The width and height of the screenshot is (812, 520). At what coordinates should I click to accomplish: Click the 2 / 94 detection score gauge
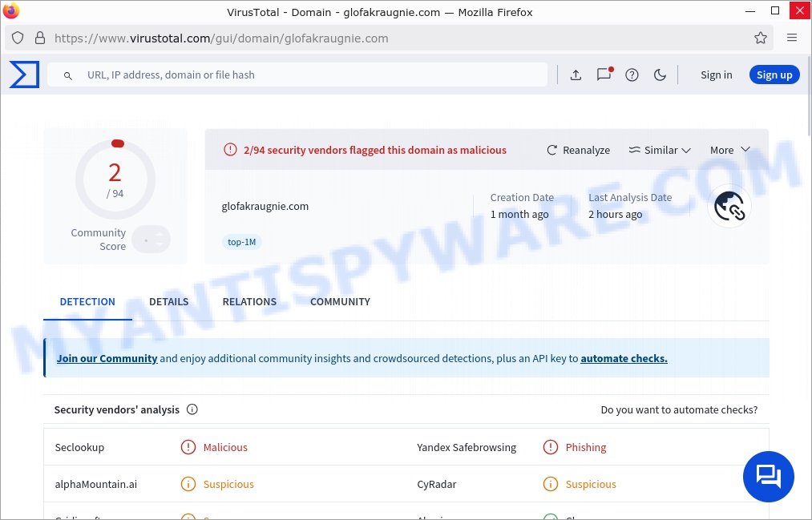click(x=115, y=179)
